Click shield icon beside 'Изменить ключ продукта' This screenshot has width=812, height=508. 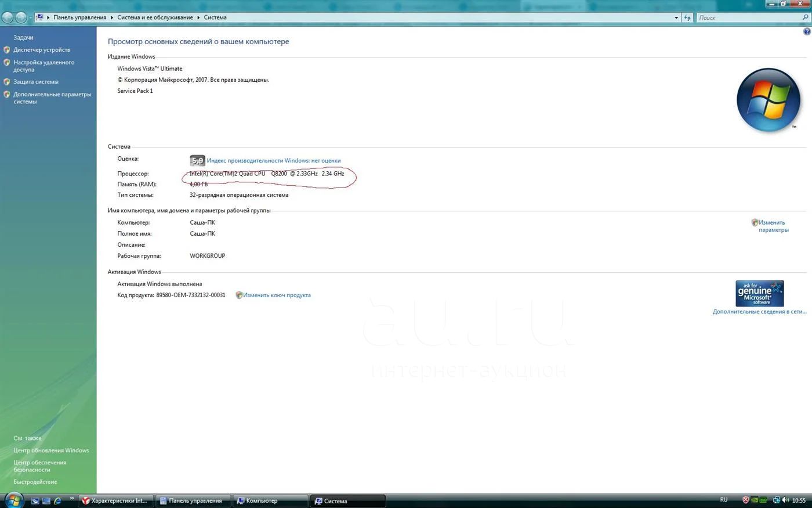click(239, 295)
